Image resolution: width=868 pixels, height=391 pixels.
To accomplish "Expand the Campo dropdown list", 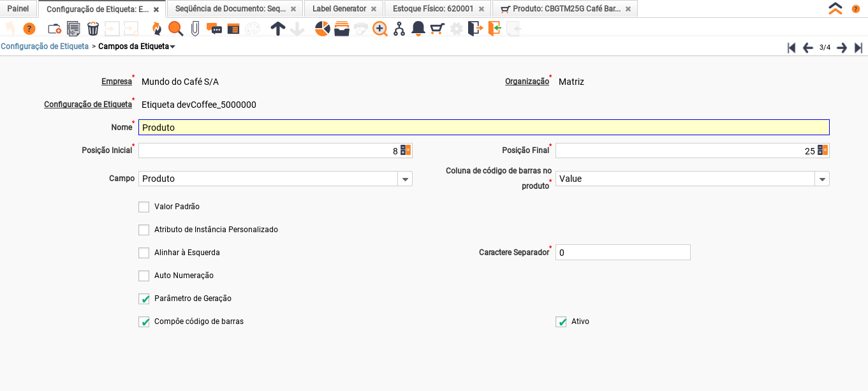I will (405, 179).
